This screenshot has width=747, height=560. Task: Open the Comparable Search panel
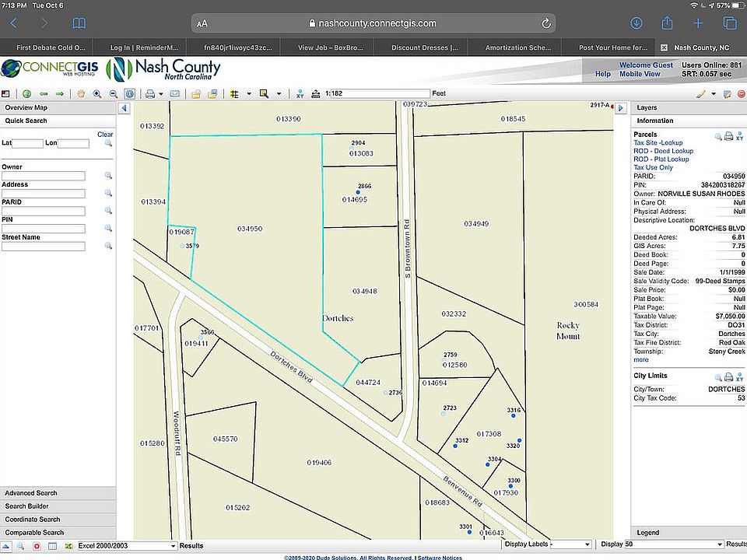(58, 532)
